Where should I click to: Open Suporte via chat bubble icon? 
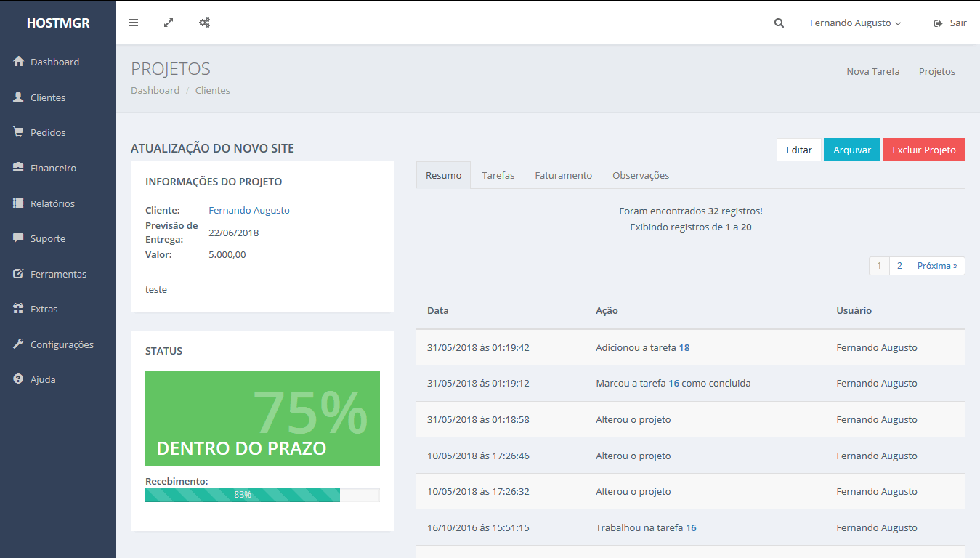[x=19, y=238]
